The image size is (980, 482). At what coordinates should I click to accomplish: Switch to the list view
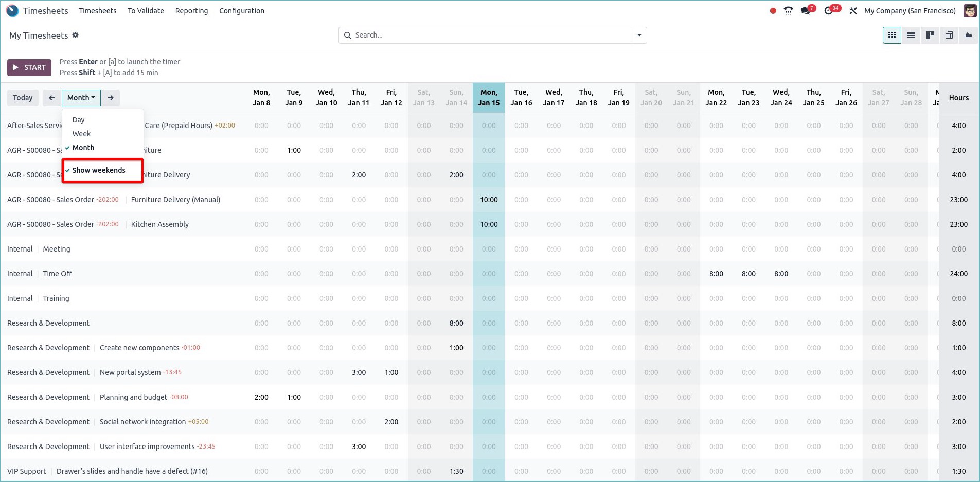pyautogui.click(x=911, y=35)
